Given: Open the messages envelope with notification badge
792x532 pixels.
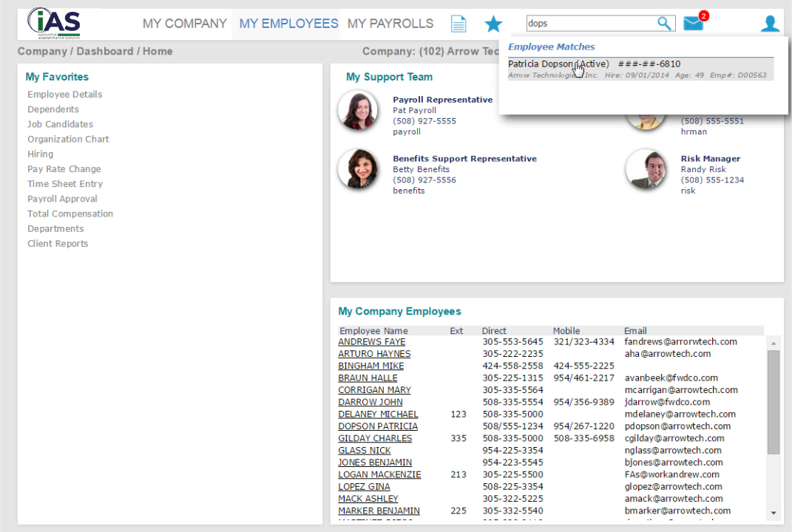Looking at the screenshot, I should 693,23.
